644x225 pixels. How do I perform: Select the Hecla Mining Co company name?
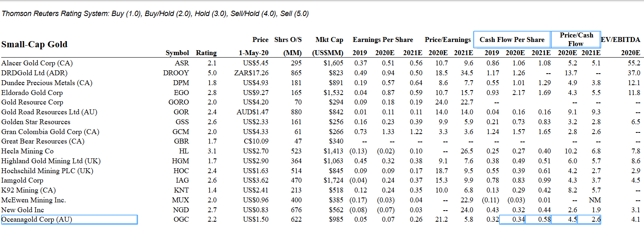point(28,151)
